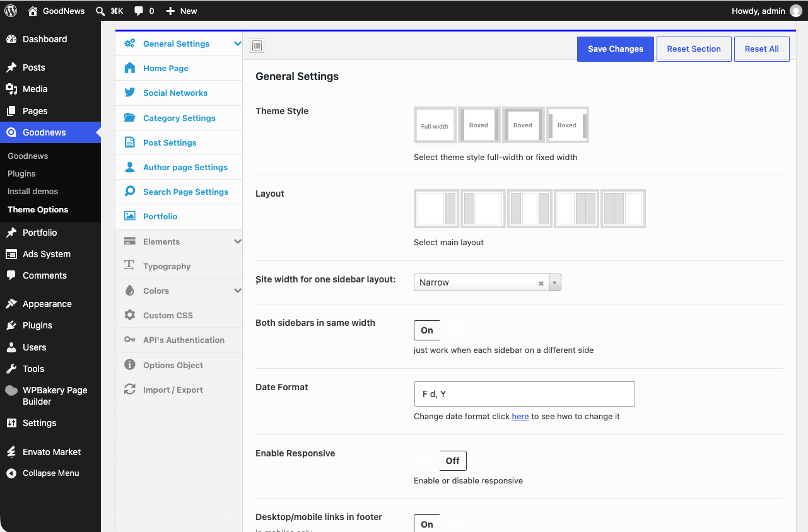Viewport: 808px width, 532px height.
Task: Click Save Changes button
Action: coord(616,49)
